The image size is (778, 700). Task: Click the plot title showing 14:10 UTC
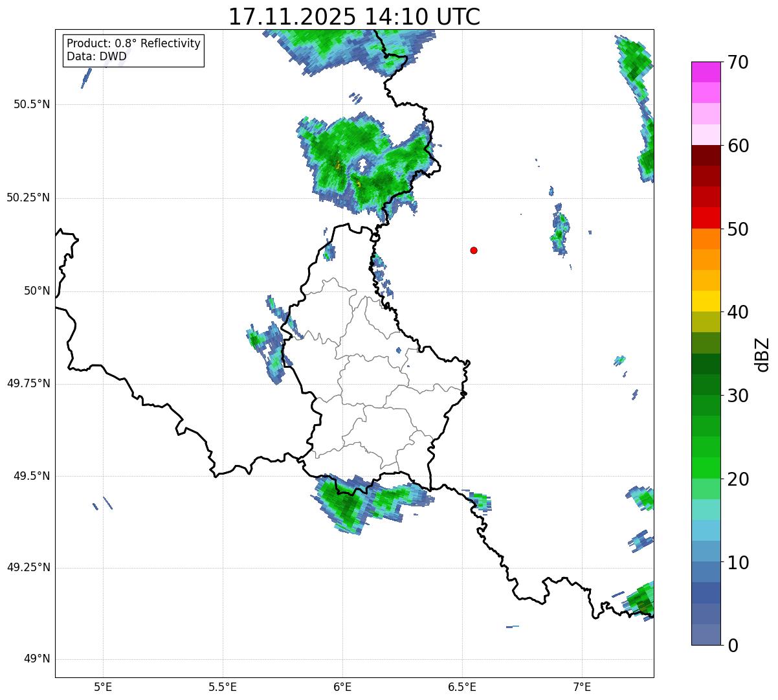pos(354,17)
